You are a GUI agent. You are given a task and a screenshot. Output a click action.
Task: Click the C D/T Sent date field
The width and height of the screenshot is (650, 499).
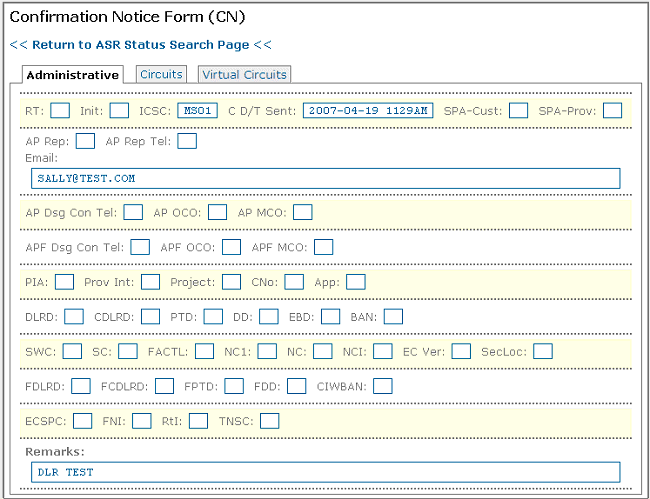(368, 110)
